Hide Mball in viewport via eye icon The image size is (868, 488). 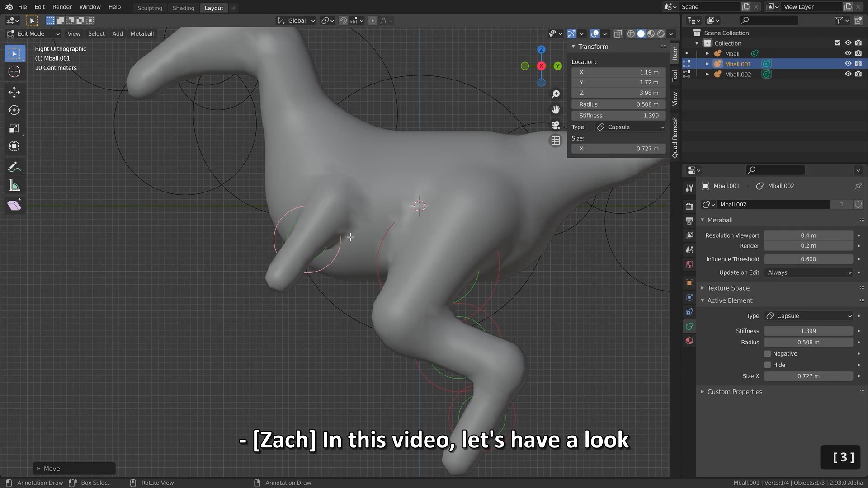pos(848,53)
